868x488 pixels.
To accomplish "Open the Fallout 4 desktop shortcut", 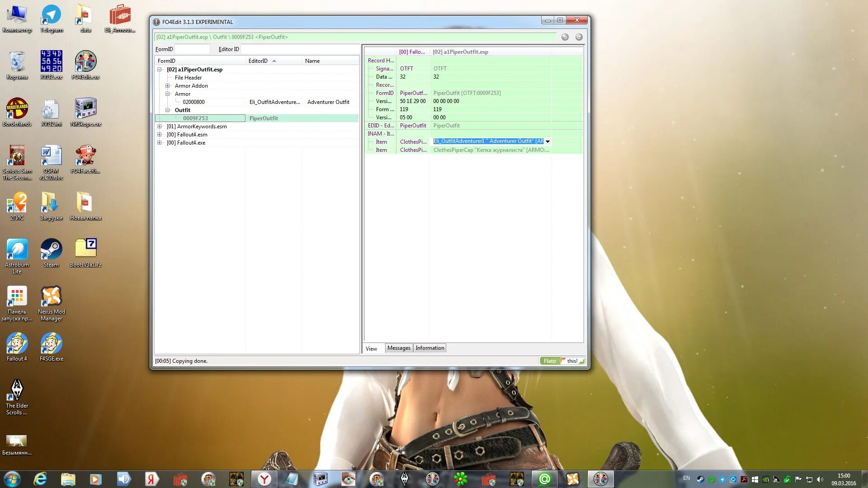I will pyautogui.click(x=17, y=347).
